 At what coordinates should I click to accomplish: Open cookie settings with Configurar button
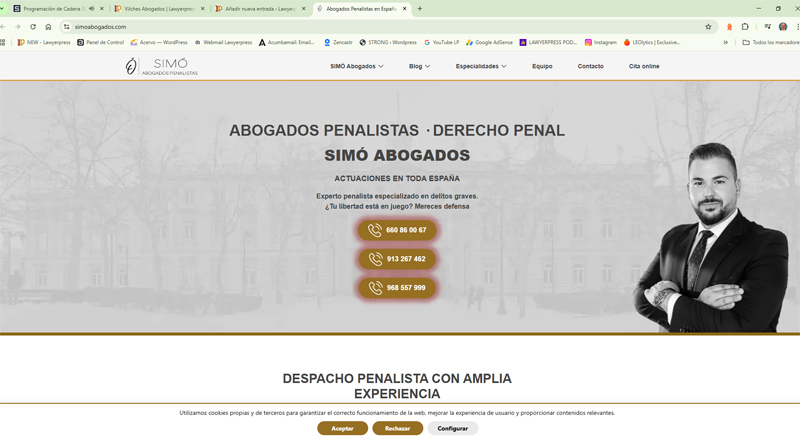point(453,428)
